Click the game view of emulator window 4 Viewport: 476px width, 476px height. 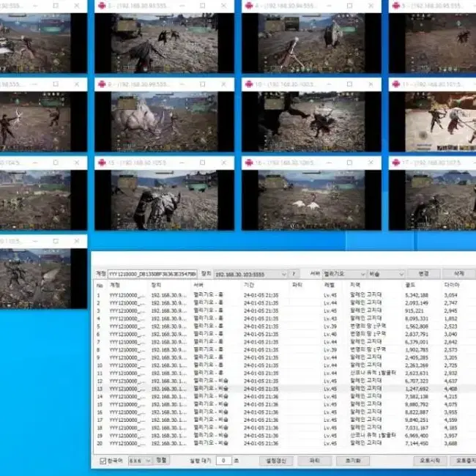311,42
